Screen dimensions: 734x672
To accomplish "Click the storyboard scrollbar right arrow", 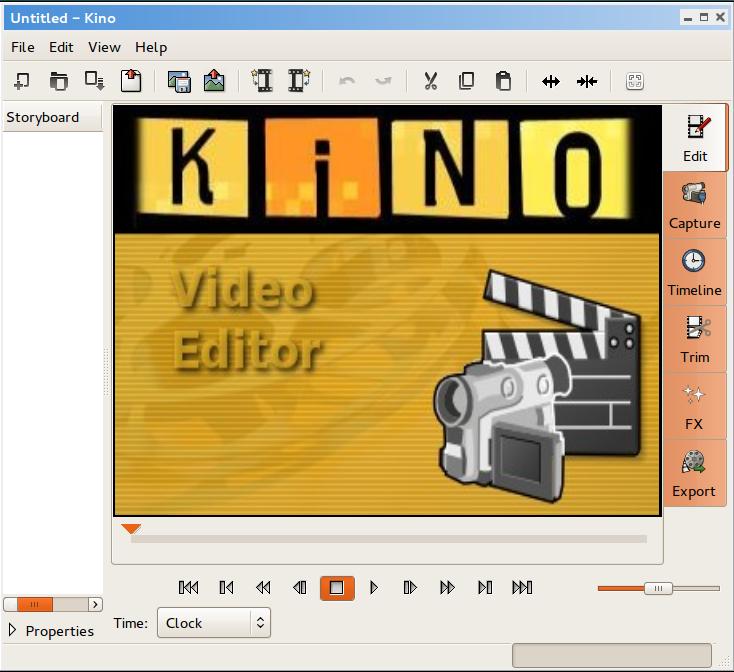I will pyautogui.click(x=95, y=604).
